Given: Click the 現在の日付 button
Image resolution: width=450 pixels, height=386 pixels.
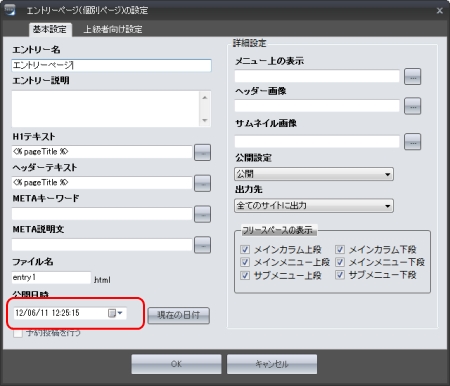Looking at the screenshot, I should point(179,315).
